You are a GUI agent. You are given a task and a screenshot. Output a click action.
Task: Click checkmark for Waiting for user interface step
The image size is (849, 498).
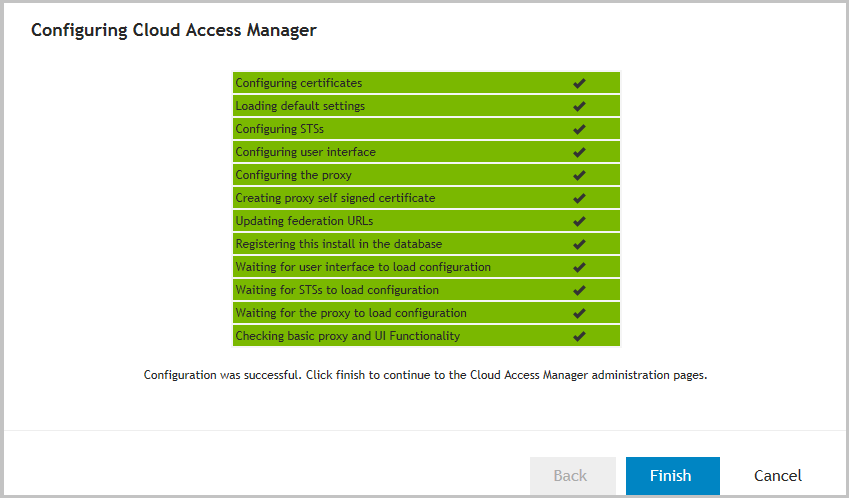coord(579,267)
